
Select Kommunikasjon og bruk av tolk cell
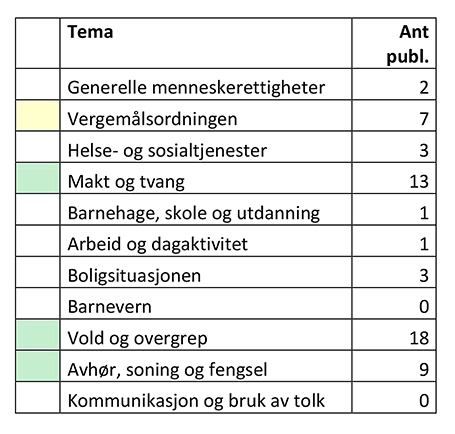[x=206, y=397]
